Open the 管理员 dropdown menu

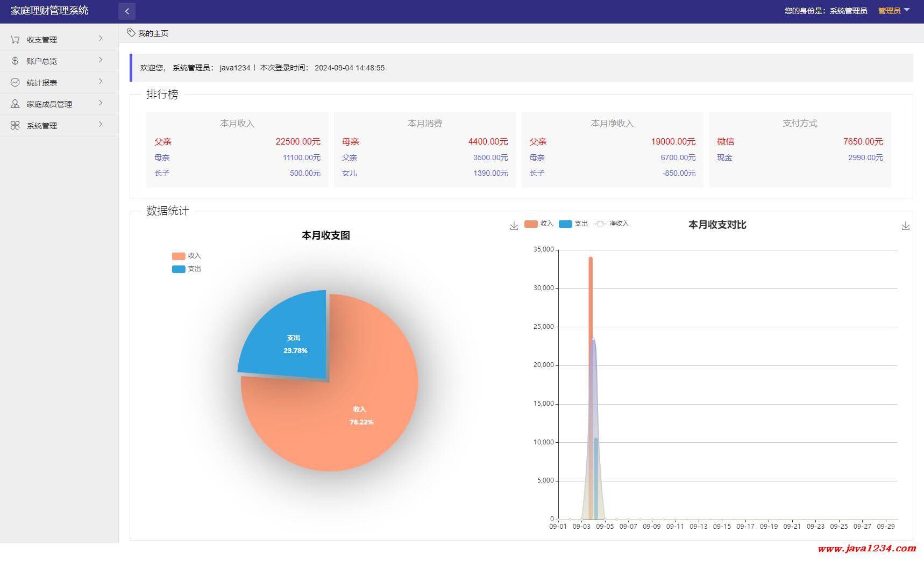click(893, 11)
